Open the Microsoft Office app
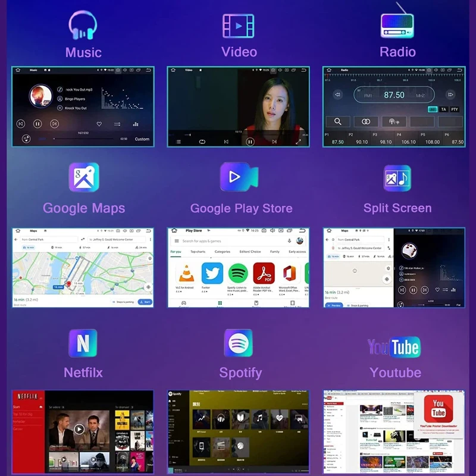This screenshot has width=476, height=476. (x=289, y=278)
